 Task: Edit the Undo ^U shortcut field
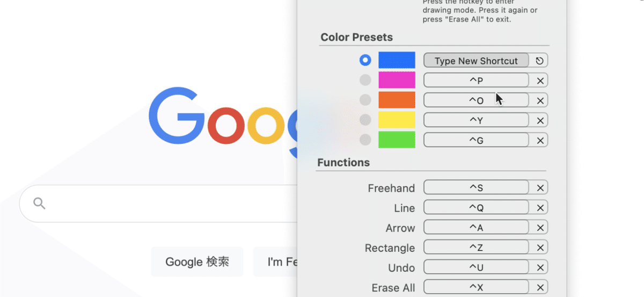point(476,267)
